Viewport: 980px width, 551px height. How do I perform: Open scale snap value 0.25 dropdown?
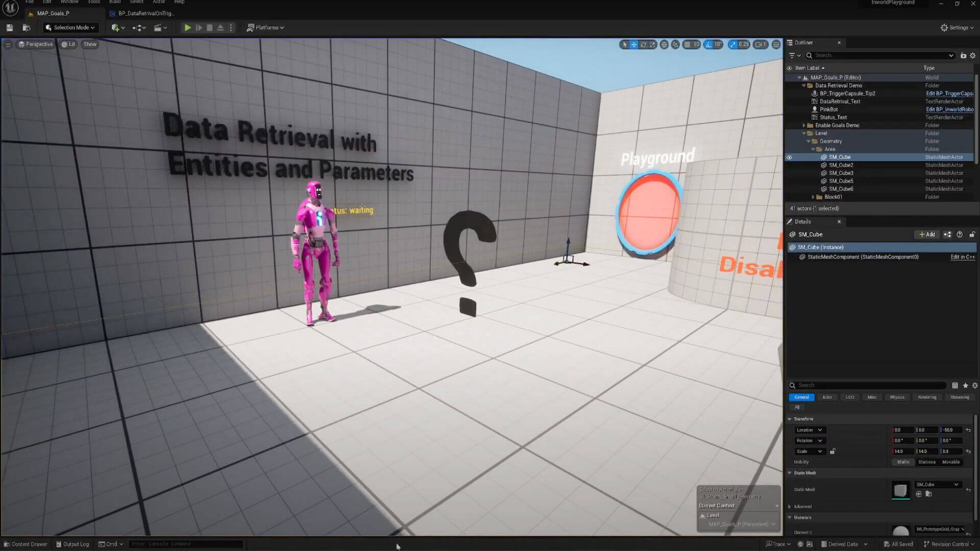744,44
